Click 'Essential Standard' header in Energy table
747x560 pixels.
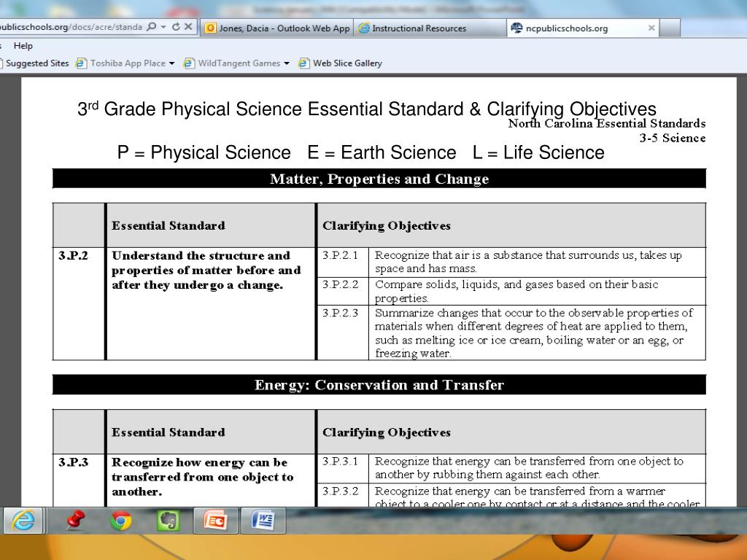[x=169, y=432]
